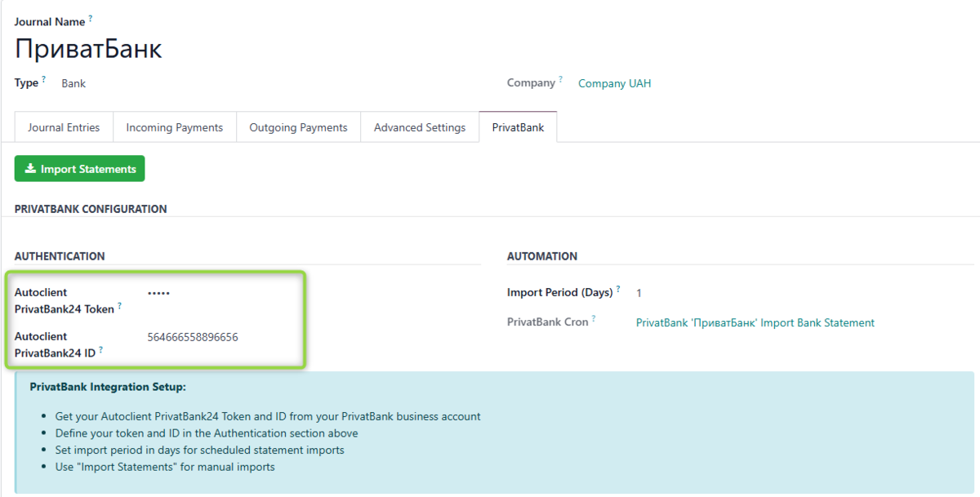This screenshot has width=980, height=497.
Task: Click the download icon on Import Statements button
Action: pos(29,169)
